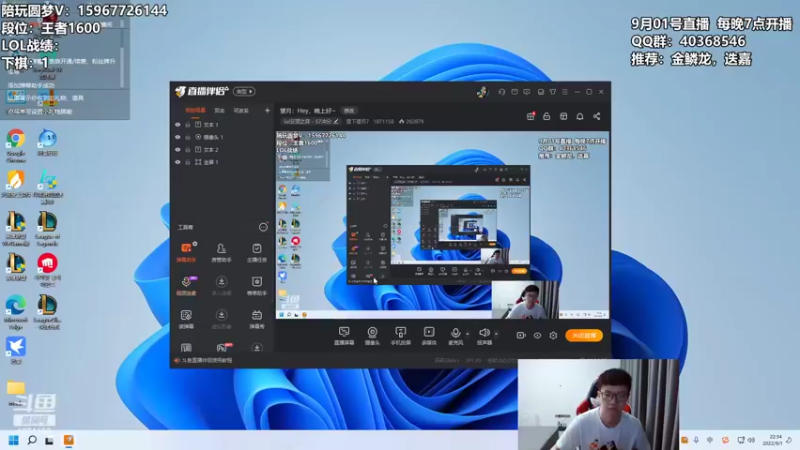Open the 主播任务 streamer tasks tool
Viewport: 800px width, 450px height.
pos(257,252)
